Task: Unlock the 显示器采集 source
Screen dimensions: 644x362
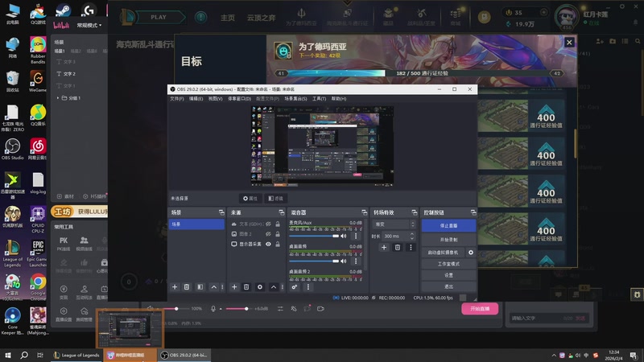Action: [278, 245]
